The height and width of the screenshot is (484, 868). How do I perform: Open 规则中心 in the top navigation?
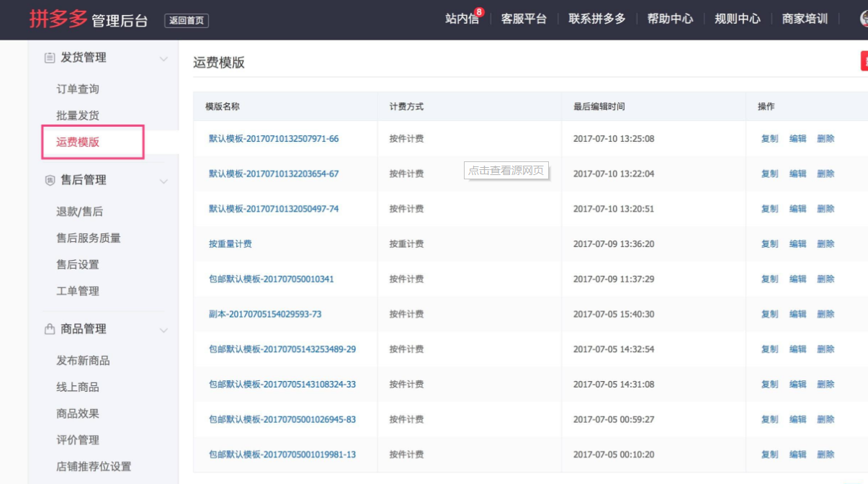pos(738,19)
